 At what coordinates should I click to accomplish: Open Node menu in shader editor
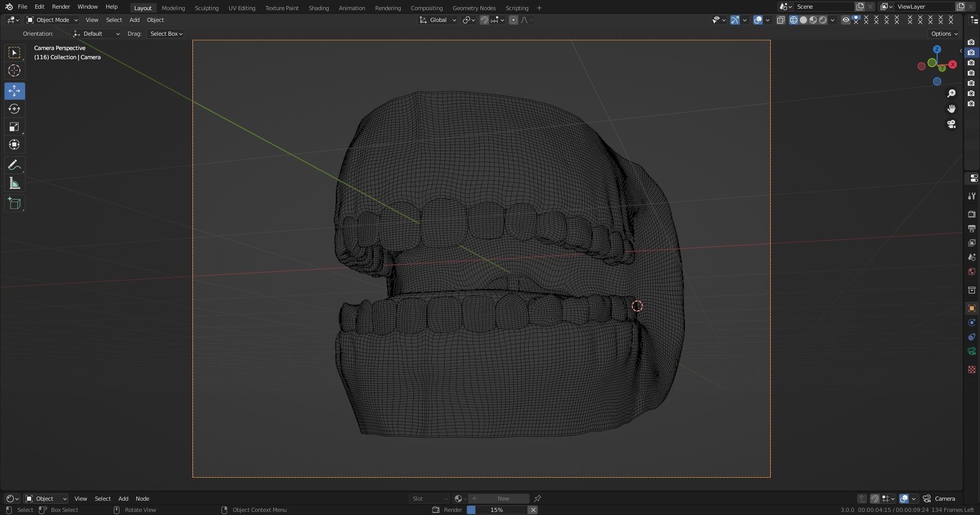click(x=142, y=499)
